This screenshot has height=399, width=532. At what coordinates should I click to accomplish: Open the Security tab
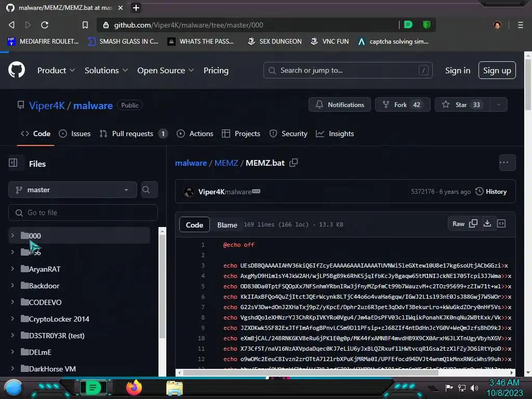pos(288,134)
